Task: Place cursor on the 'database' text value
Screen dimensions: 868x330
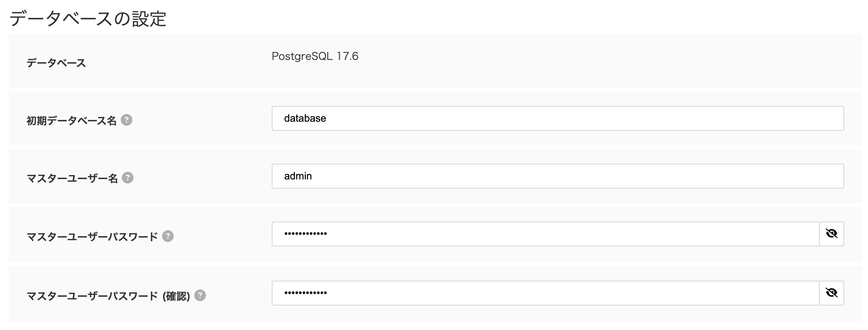Action: click(x=305, y=118)
